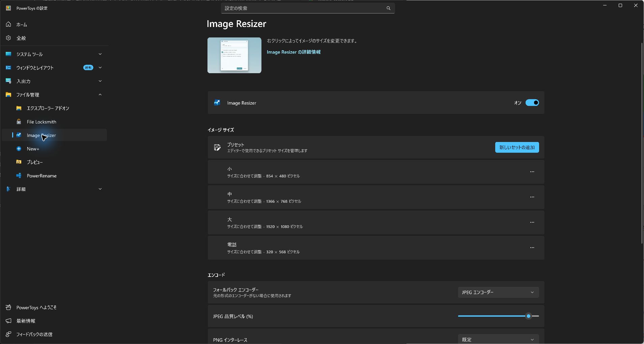Image resolution: width=644 pixels, height=344 pixels.
Task: Open エクスプローラー アドオン icon
Action: pos(19,108)
